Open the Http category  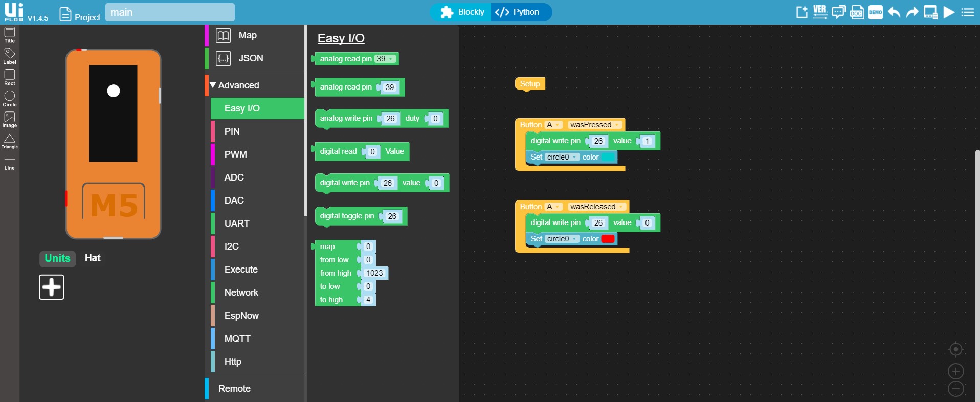coord(257,362)
